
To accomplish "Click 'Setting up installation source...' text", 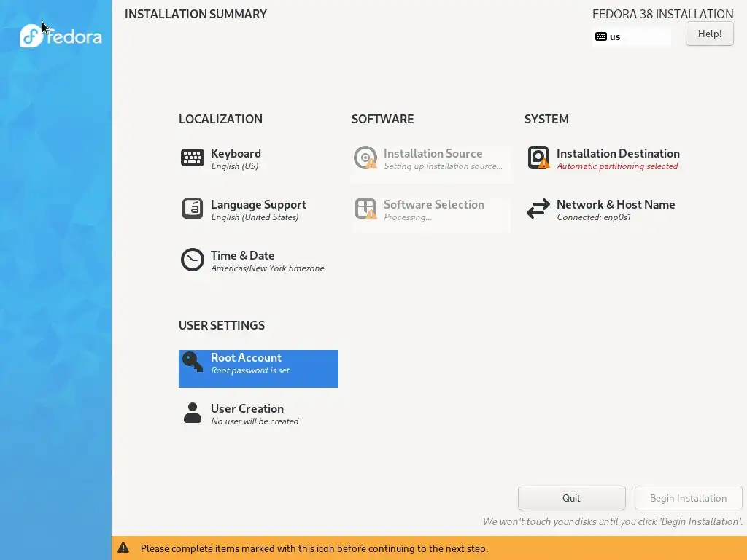I will coord(443,166).
